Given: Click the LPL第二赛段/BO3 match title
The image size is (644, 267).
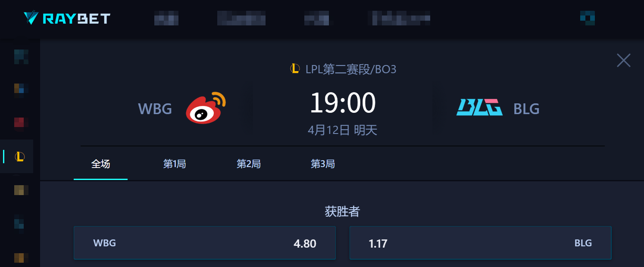Looking at the screenshot, I should 351,69.
